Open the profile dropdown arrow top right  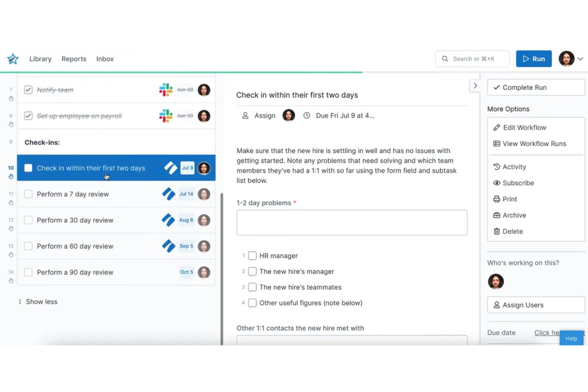click(x=580, y=58)
